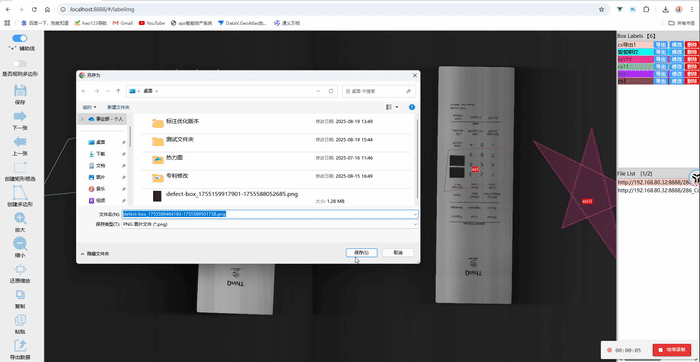Click back arrow in save dialog
This screenshot has width=700, height=362.
(x=84, y=91)
